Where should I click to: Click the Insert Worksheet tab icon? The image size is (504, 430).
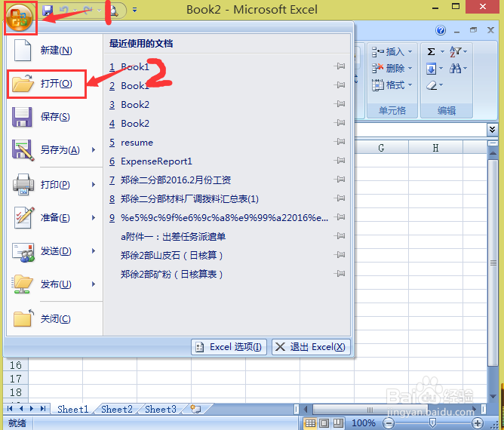pos(195,409)
